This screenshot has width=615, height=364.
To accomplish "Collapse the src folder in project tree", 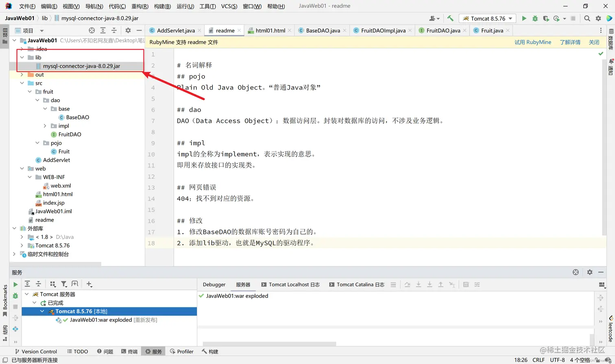I will [x=22, y=83].
